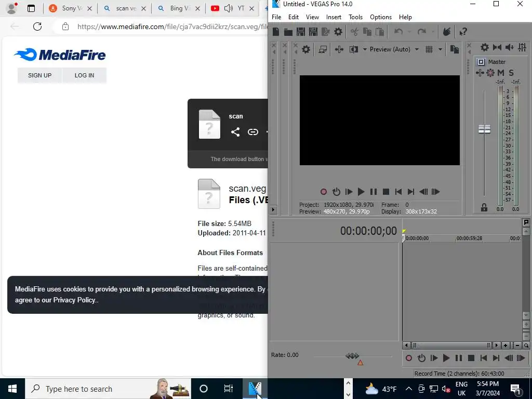Click Record in the timeline transport bar

click(409, 358)
